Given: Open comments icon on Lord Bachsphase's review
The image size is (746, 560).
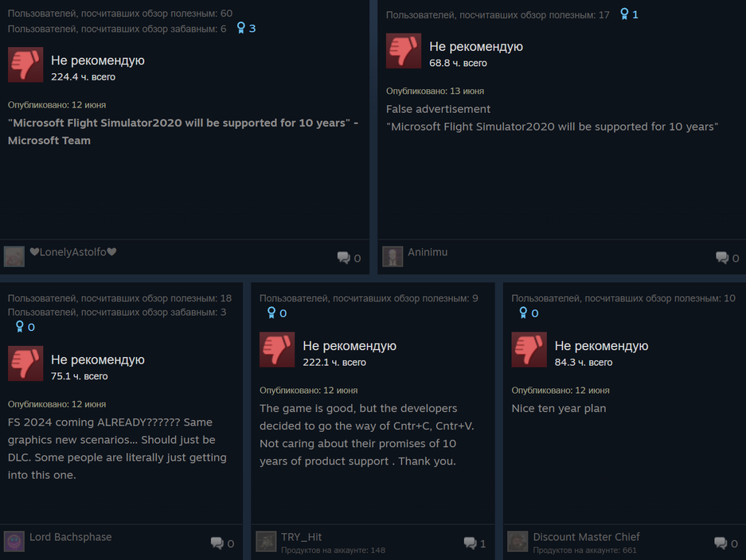Looking at the screenshot, I should point(217,542).
